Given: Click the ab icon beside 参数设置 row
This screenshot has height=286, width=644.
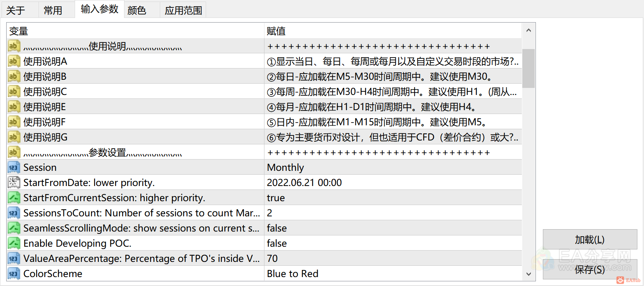Looking at the screenshot, I should tap(14, 152).
